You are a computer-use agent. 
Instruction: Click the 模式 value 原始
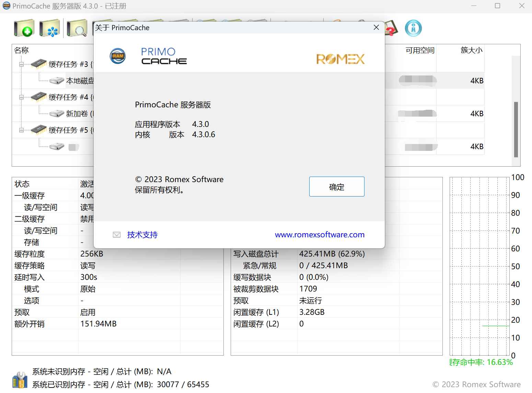coord(88,289)
